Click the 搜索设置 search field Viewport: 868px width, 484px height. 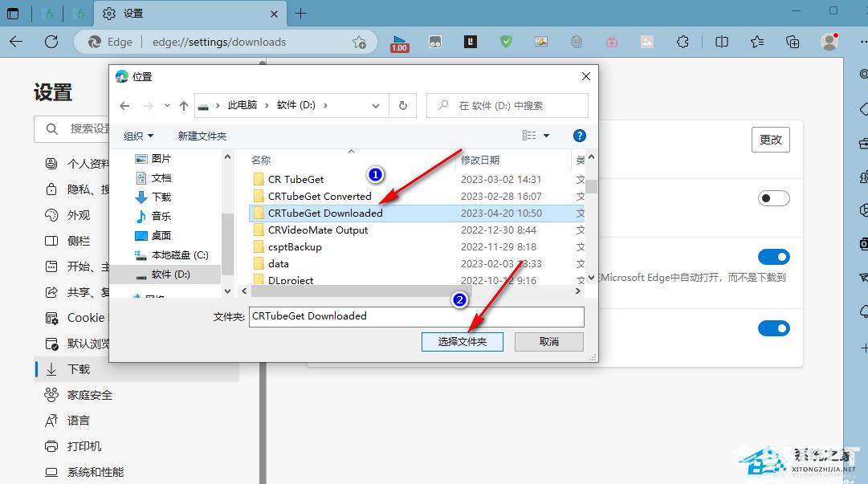pos(72,129)
